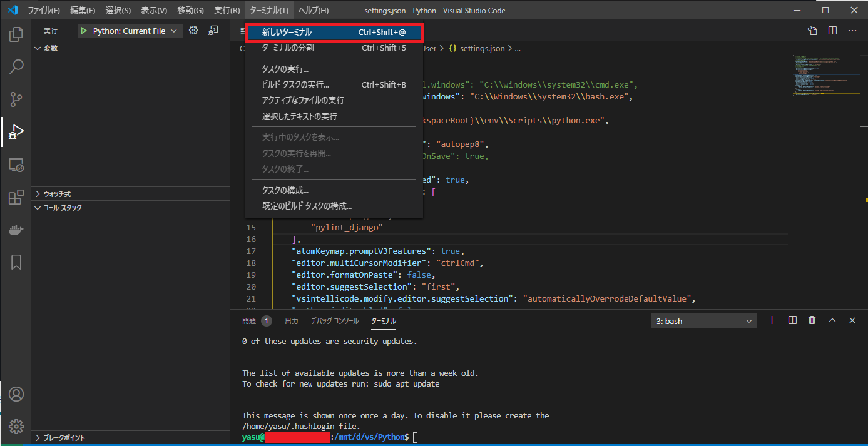The width and height of the screenshot is (868, 446).
Task: Open the '3: bash' terminal selector dropdown
Action: coord(703,321)
